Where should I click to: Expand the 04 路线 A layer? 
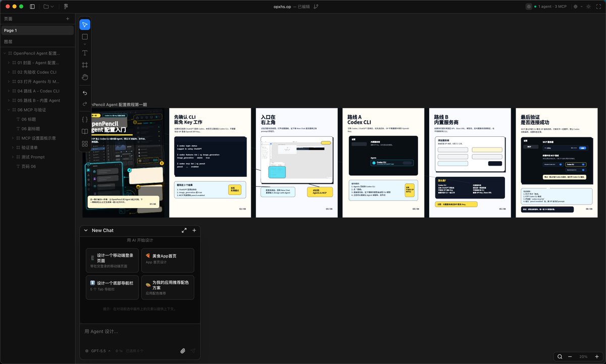point(9,91)
